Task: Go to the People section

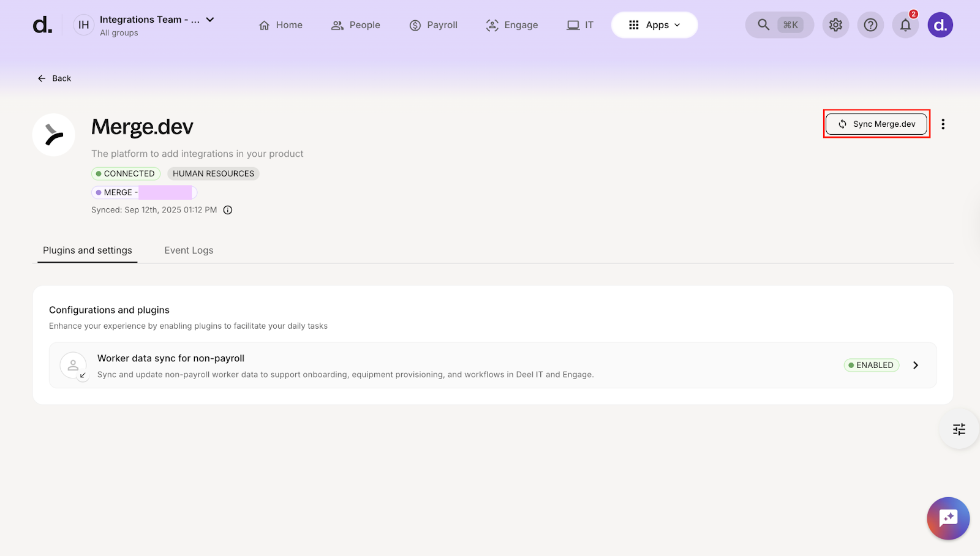Action: point(356,25)
